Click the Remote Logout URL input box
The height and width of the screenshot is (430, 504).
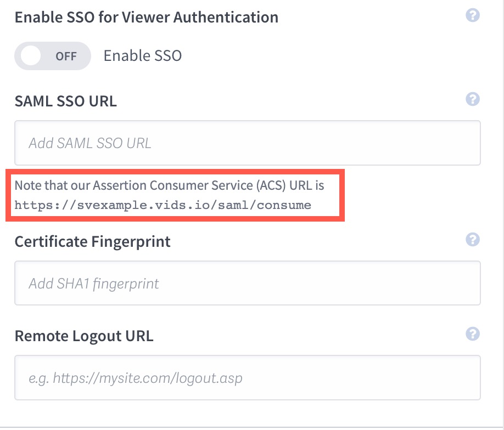click(247, 377)
